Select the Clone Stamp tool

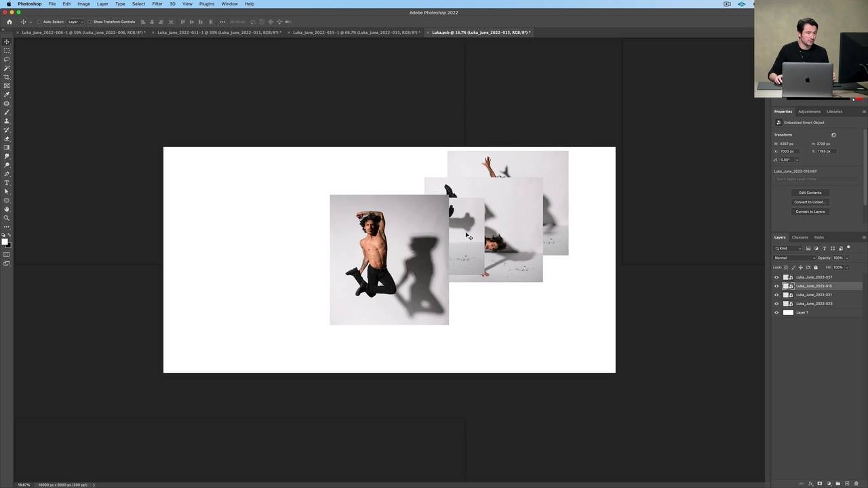tap(7, 121)
